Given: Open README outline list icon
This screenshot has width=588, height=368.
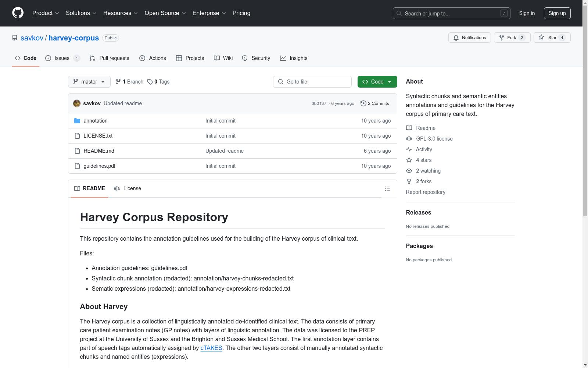Looking at the screenshot, I should 388,189.
